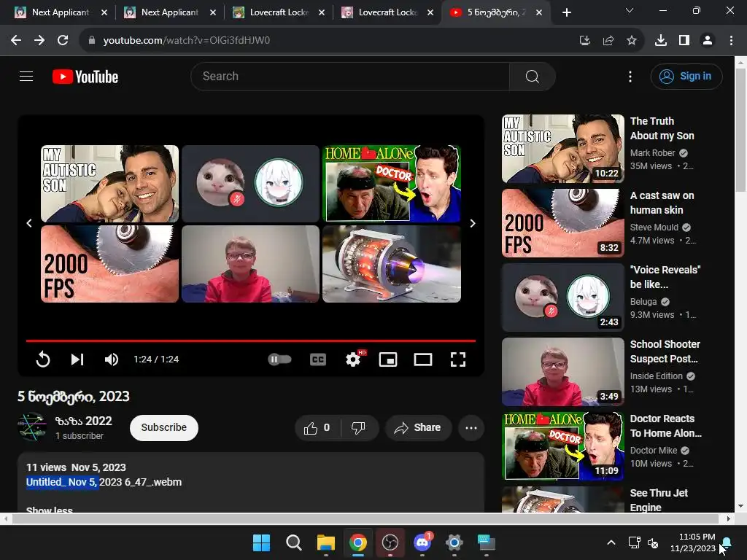
Task: Open end-screen jet engine video
Action: (x=392, y=264)
